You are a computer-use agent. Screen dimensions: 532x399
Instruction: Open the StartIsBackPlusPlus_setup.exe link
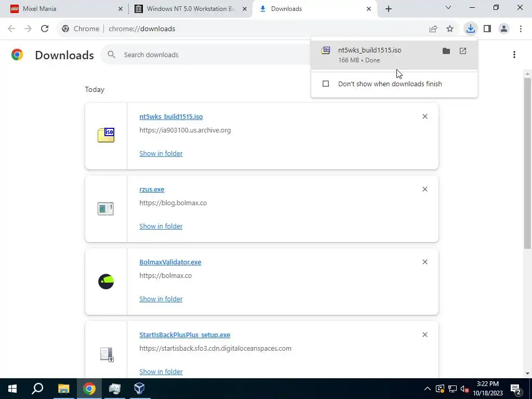pyautogui.click(x=185, y=335)
